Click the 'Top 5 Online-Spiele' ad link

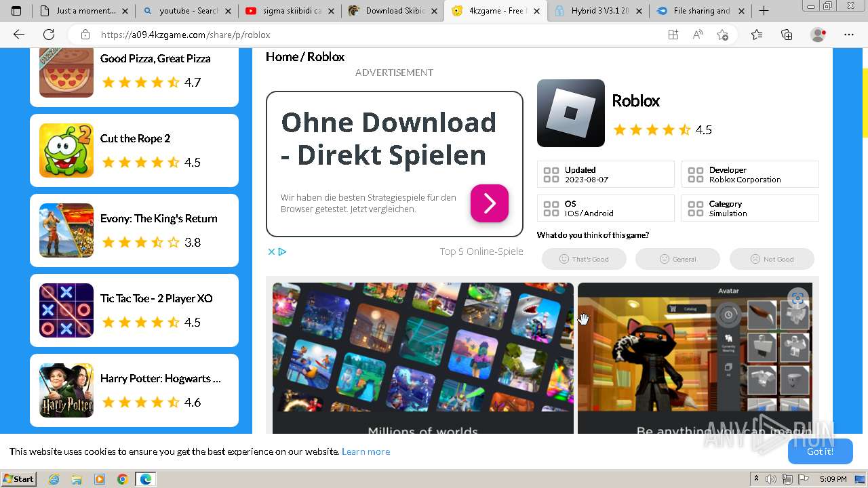coord(481,251)
